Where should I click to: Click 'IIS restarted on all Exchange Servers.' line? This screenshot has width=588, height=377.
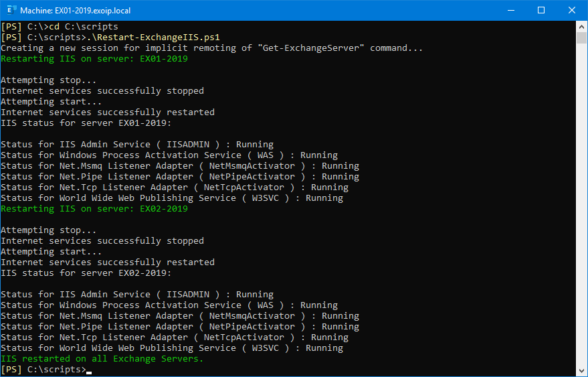[x=102, y=359]
